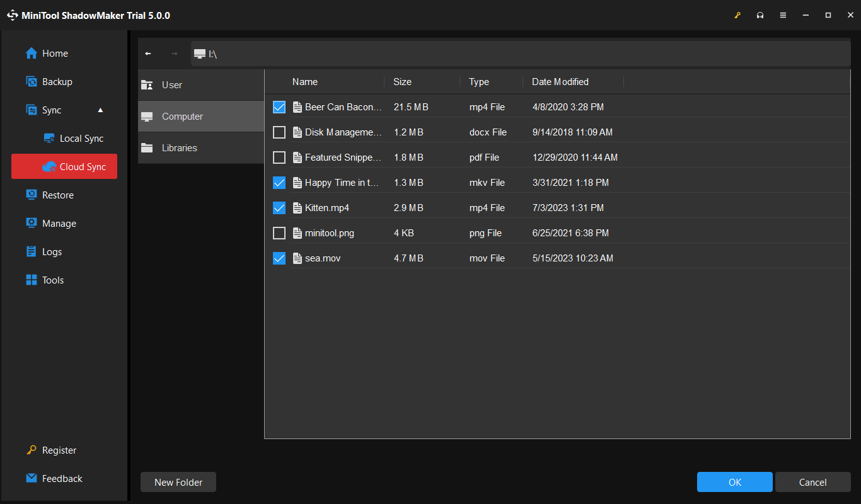Open the Manage page
The height and width of the screenshot is (504, 861).
(64, 224)
